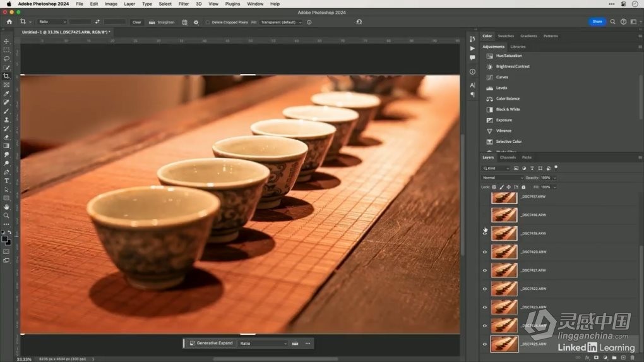This screenshot has width=644, height=362.
Task: Select the Rectangular Marquee tool
Action: click(6, 50)
